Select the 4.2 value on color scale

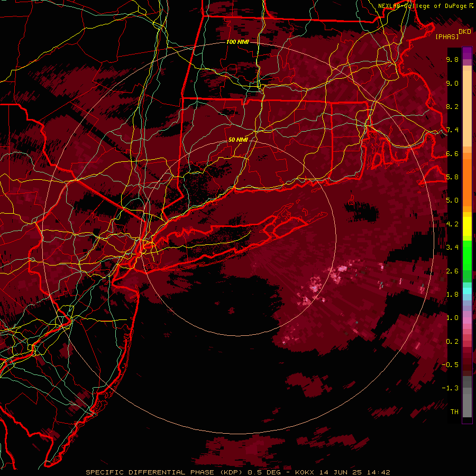[x=452, y=224]
